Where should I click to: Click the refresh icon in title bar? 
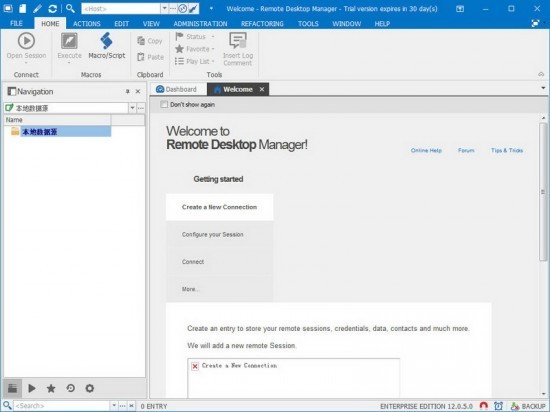[x=52, y=8]
